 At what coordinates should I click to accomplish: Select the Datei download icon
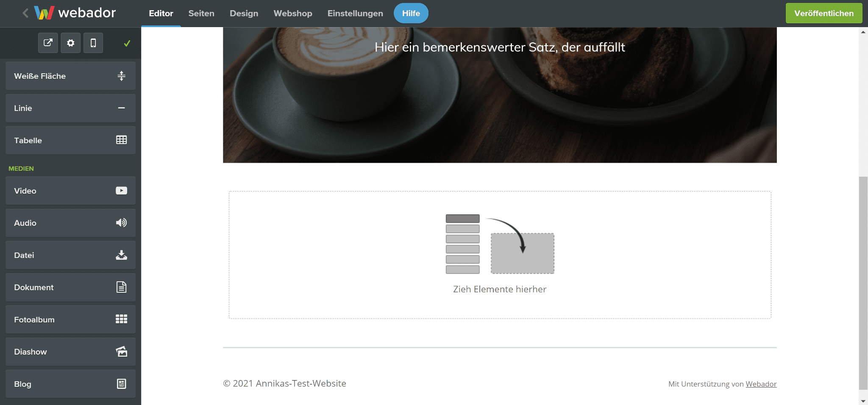(x=122, y=255)
